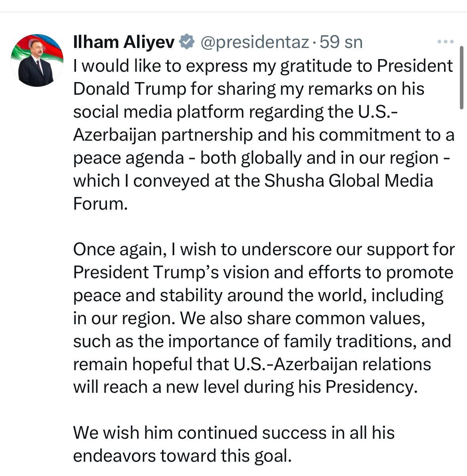Click the blue verified badge beside Ilham Aliyev

coord(187,42)
